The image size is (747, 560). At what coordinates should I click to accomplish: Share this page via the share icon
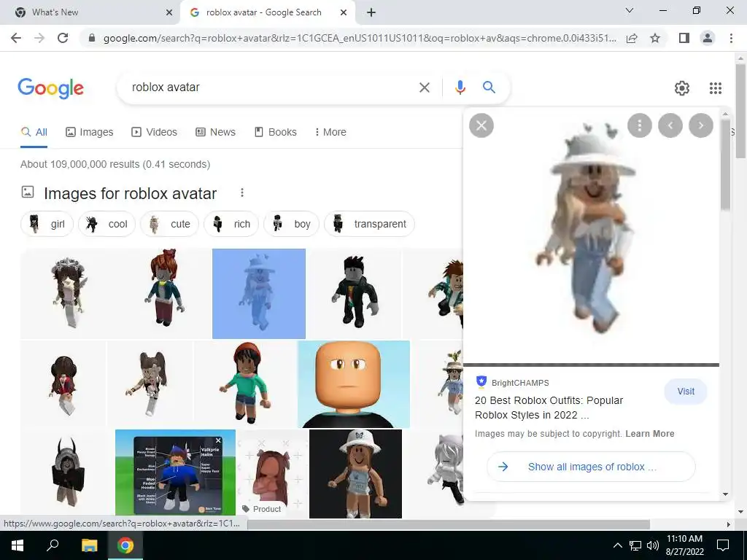[x=632, y=38]
